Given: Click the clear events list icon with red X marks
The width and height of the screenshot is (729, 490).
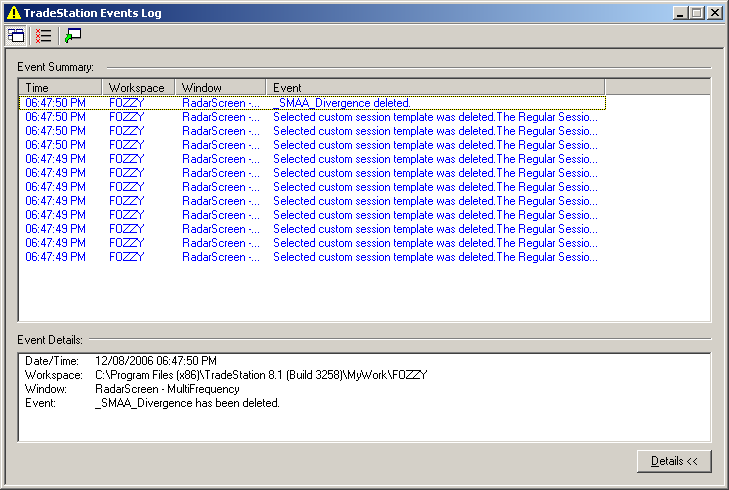Looking at the screenshot, I should click(43, 36).
